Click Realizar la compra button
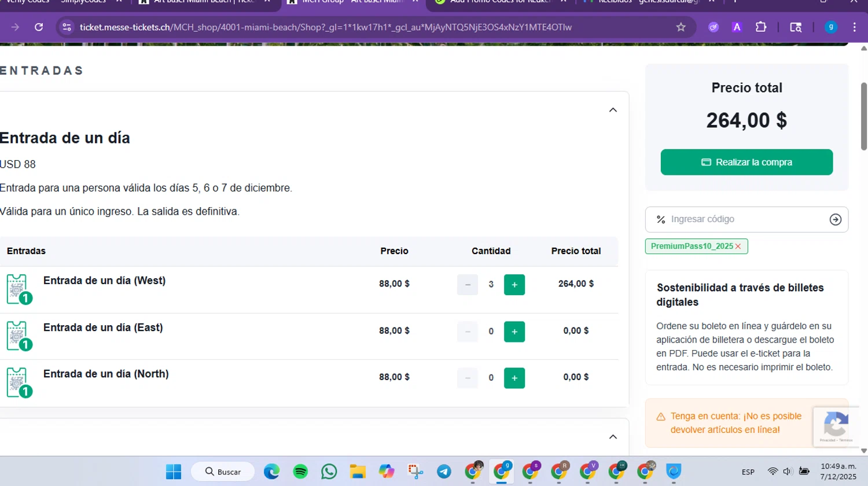The height and width of the screenshot is (486, 868). 746,162
